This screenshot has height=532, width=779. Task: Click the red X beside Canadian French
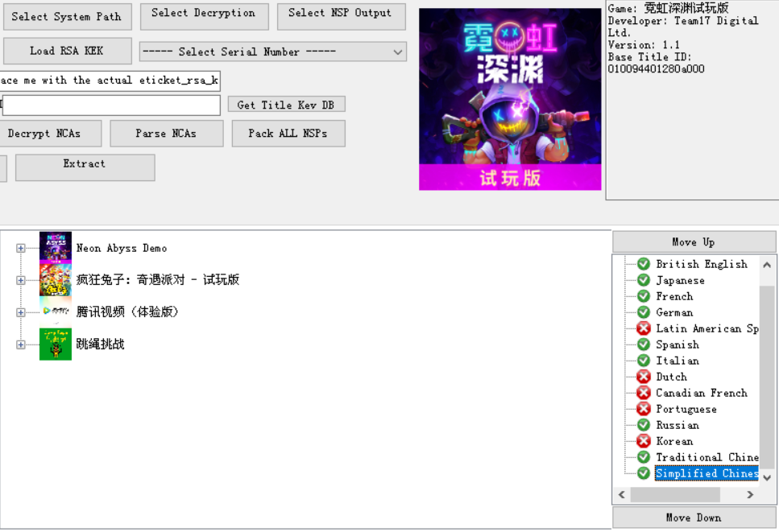pyautogui.click(x=644, y=393)
